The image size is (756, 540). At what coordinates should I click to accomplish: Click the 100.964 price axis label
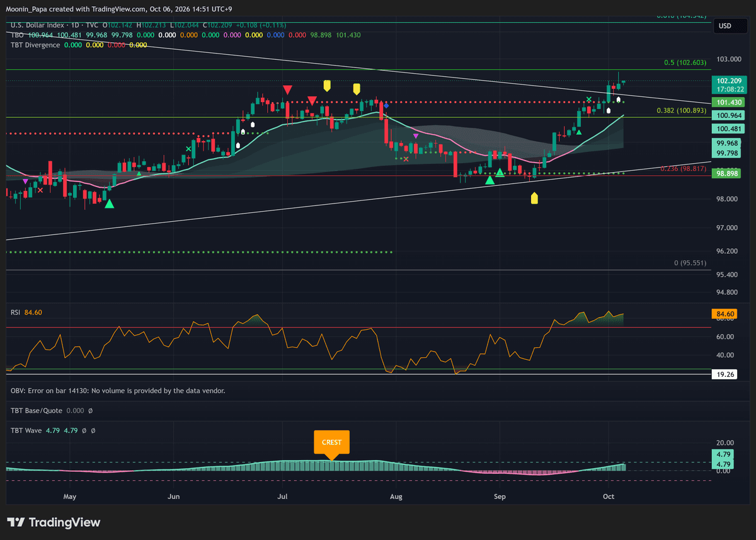click(728, 115)
